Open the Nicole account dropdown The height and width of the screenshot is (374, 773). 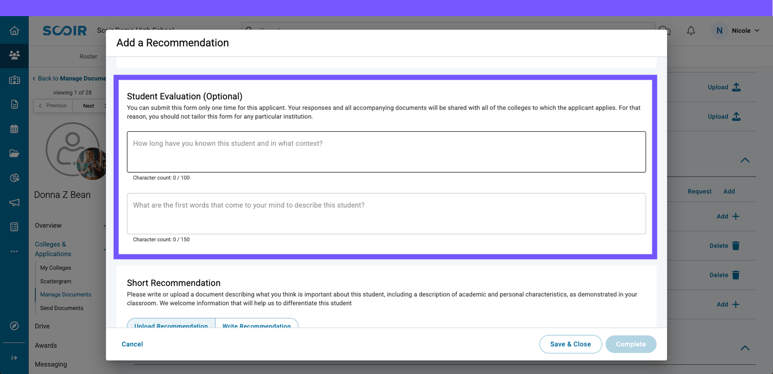pyautogui.click(x=745, y=31)
